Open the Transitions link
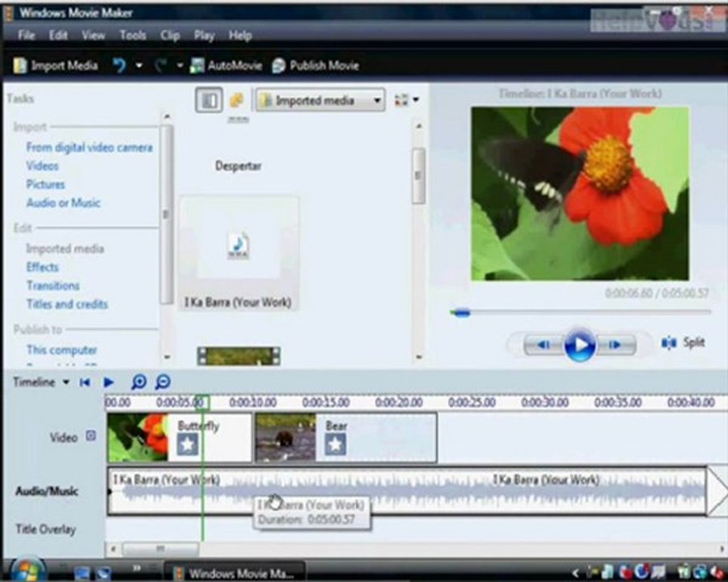 (x=53, y=285)
